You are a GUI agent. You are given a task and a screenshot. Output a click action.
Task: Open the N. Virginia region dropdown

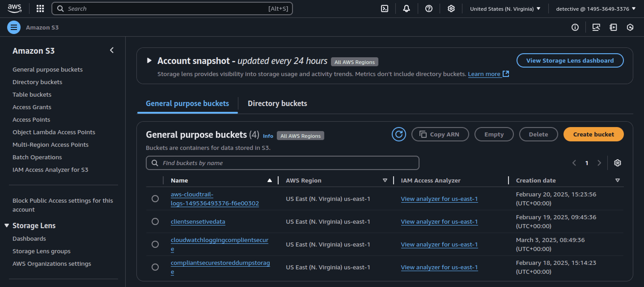coord(505,9)
